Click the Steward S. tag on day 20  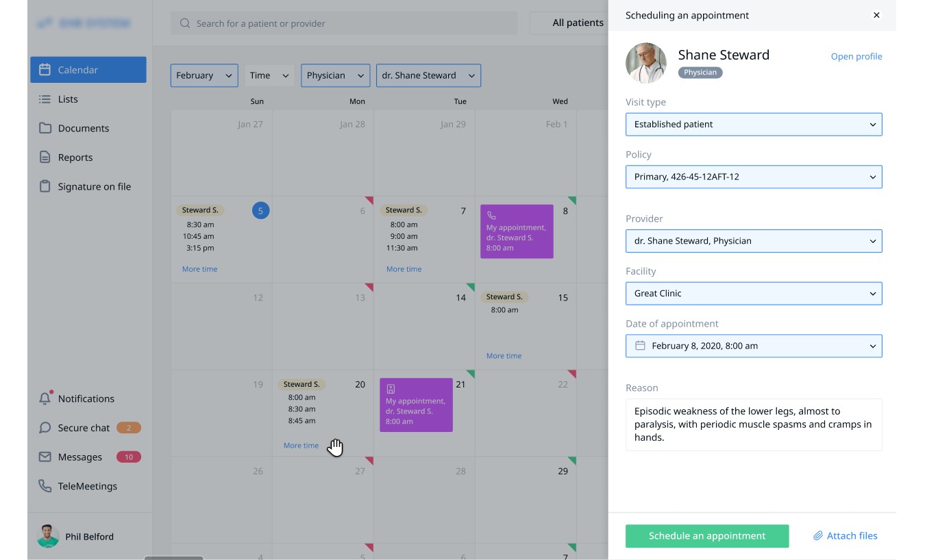pyautogui.click(x=302, y=385)
